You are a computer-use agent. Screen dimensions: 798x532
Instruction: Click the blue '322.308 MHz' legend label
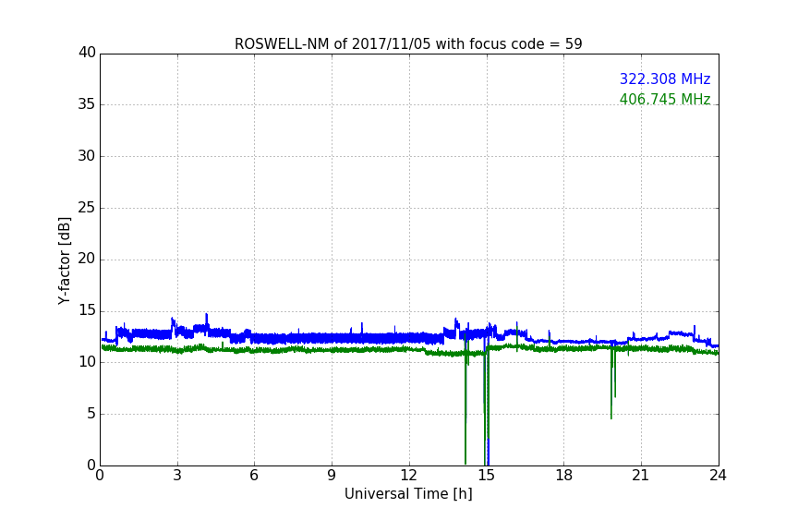665,79
